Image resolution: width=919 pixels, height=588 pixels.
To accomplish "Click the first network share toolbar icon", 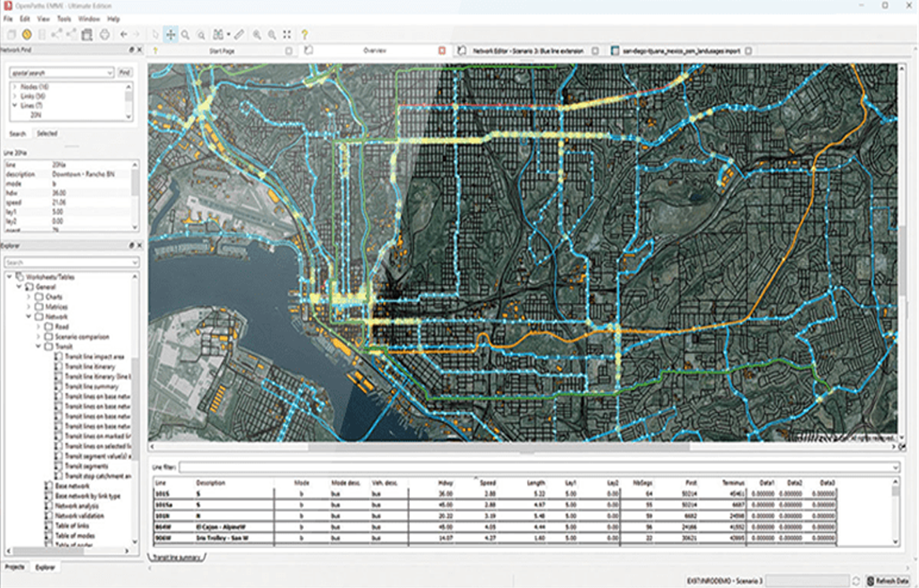I will tap(57, 35).
